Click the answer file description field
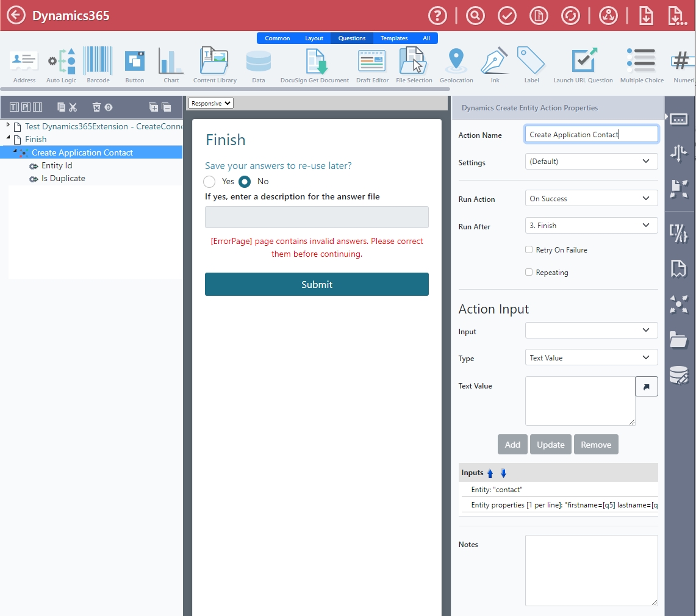Image resolution: width=696 pixels, height=616 pixels. (317, 217)
